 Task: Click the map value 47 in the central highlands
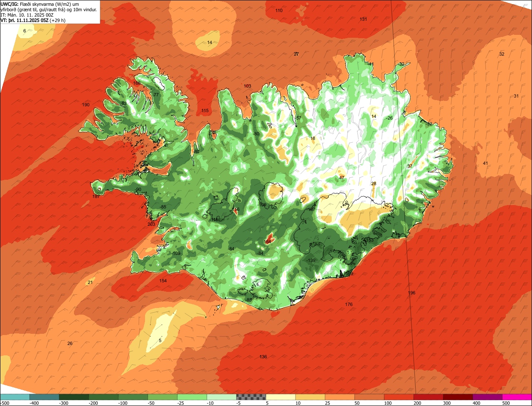coord(342,178)
